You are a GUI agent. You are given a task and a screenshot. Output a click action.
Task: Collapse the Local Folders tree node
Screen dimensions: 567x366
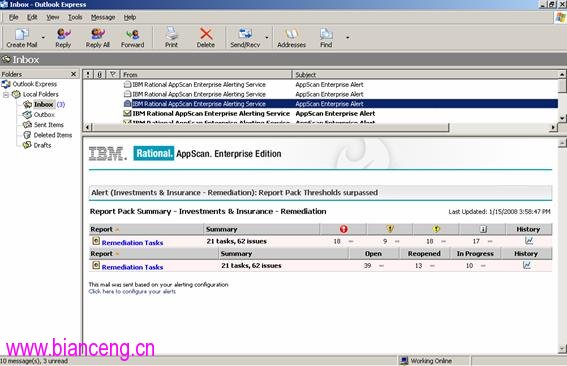pos(6,95)
